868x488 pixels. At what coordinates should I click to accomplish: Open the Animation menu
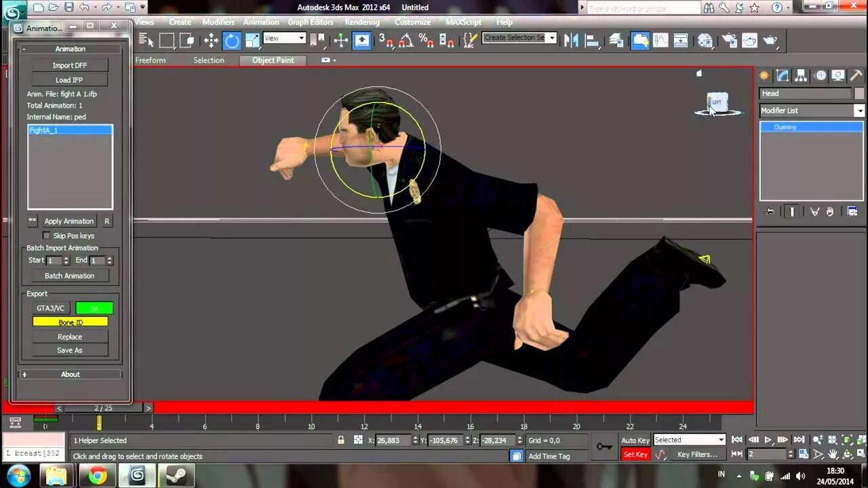tap(261, 22)
